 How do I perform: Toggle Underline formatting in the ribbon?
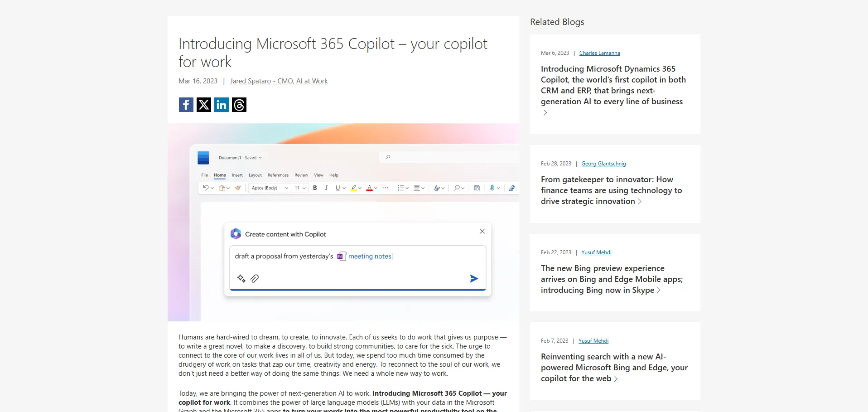point(338,188)
